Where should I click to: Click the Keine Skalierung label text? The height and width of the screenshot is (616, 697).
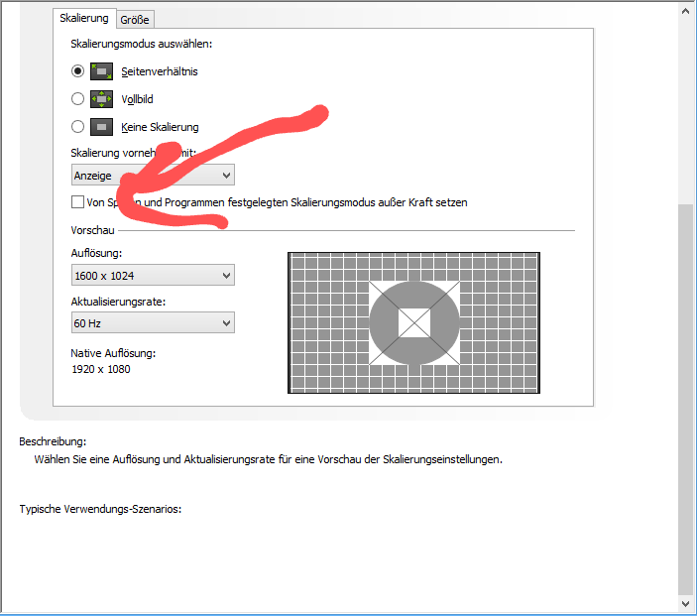coord(160,127)
